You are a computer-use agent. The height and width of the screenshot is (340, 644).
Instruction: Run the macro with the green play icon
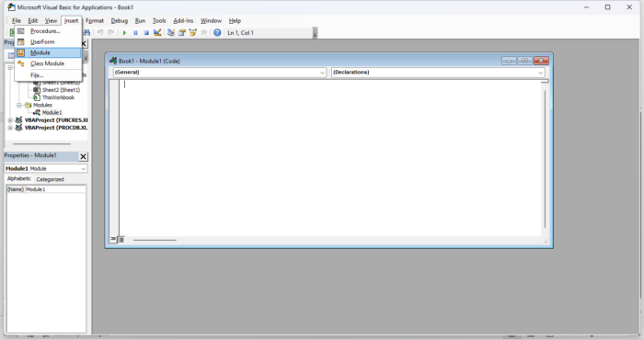(x=124, y=32)
